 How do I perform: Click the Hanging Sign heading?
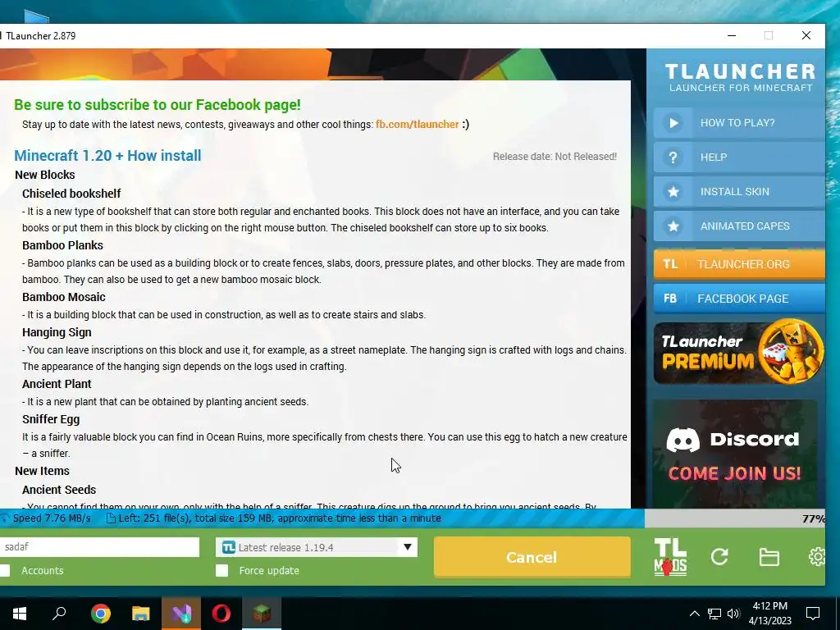[57, 332]
